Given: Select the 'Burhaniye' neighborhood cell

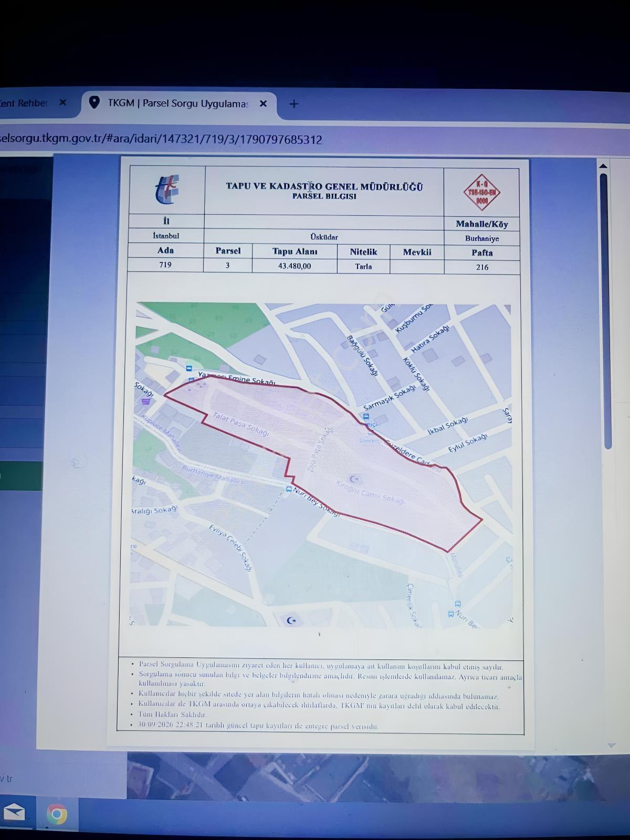Looking at the screenshot, I should 482,238.
